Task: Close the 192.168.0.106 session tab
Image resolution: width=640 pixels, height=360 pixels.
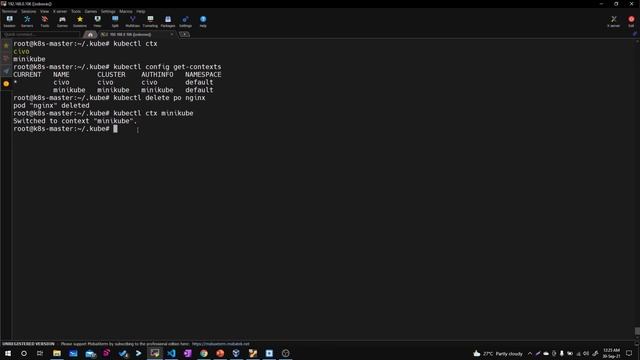Action: (172, 34)
